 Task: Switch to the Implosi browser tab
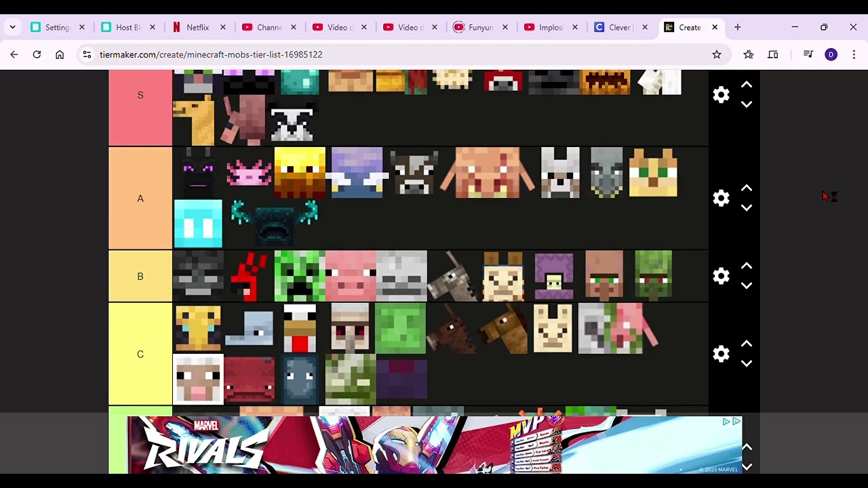point(551,27)
